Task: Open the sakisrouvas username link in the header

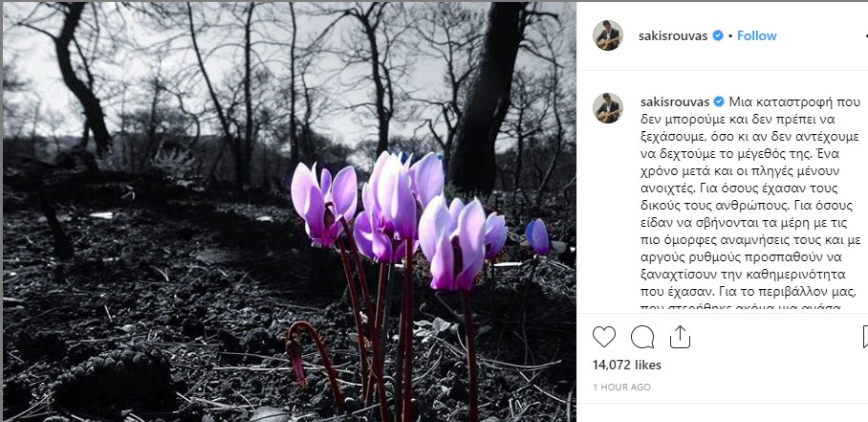Action: click(673, 35)
